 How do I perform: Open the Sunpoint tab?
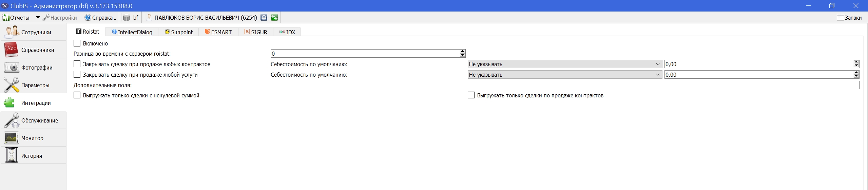tap(178, 32)
